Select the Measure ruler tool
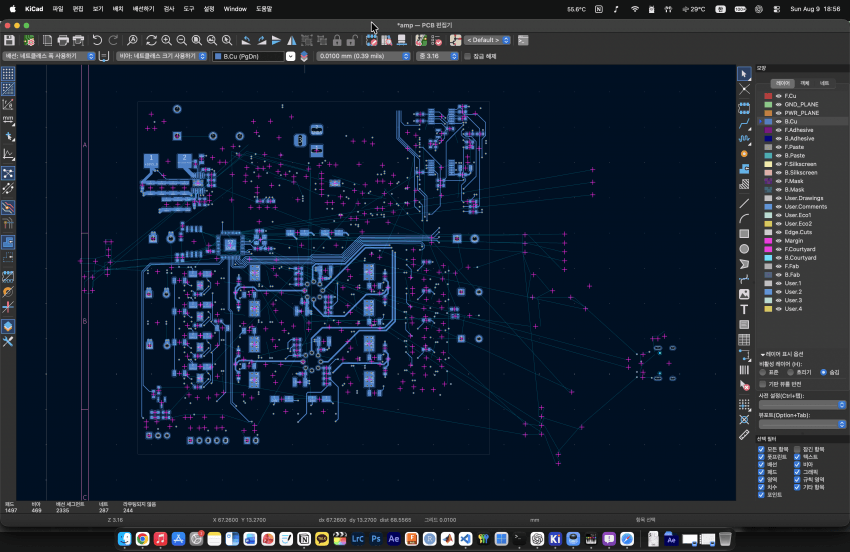This screenshot has height=552, width=850. pos(744,435)
